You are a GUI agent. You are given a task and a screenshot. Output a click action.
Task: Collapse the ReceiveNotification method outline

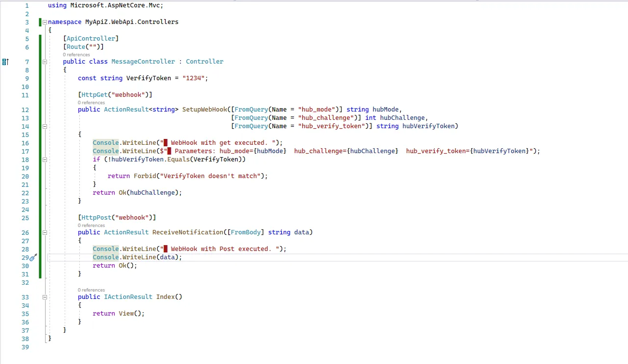[x=45, y=232]
